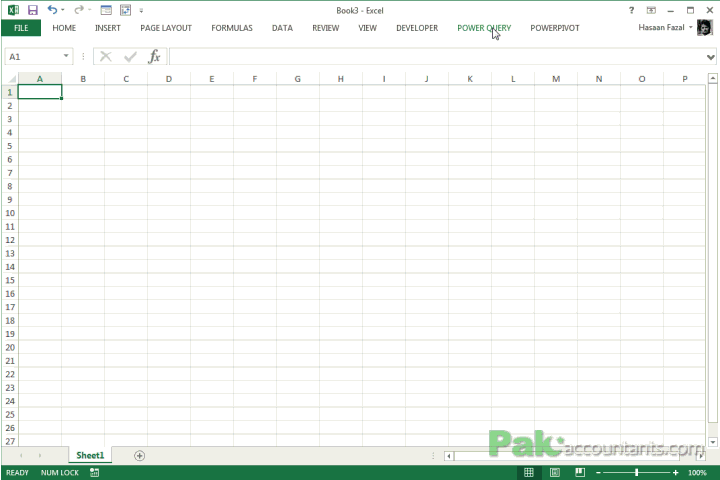Image resolution: width=720 pixels, height=480 pixels.
Task: Select column K header
Action: point(470,79)
